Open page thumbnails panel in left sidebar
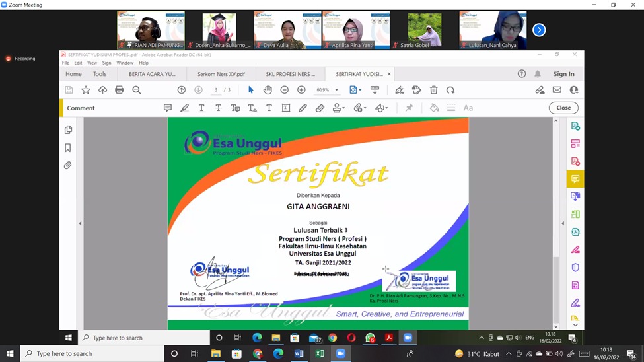Viewport: 644px width, 362px height. pos(68,130)
